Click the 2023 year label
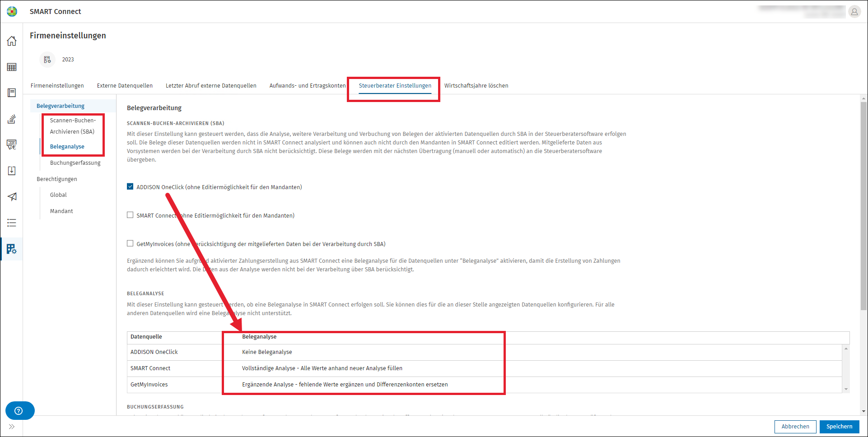The image size is (868, 437). [x=68, y=60]
